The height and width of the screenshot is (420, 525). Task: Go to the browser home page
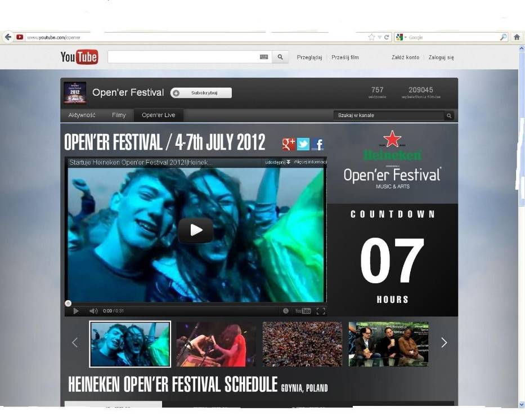517,37
